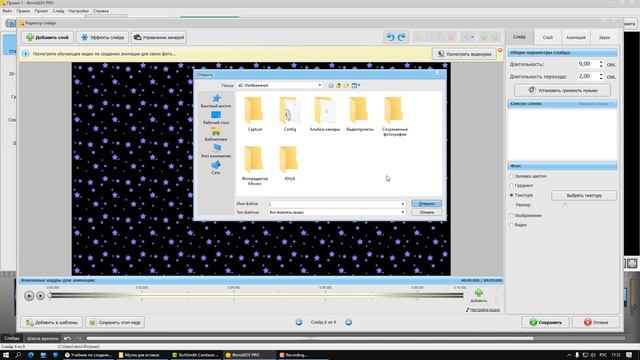Click Управление камерой button
Viewport: 640px width, 360px height.
click(x=159, y=37)
